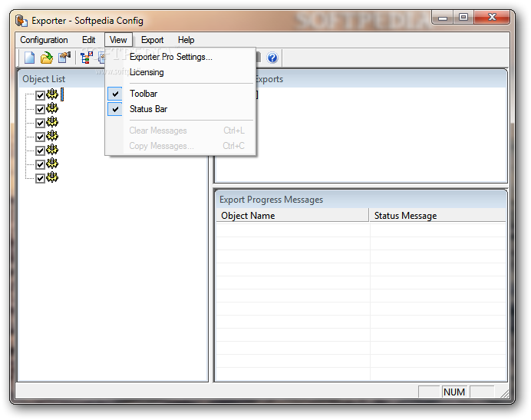Open a configuration with the folder icon
Viewport: 531px width, 420px height.
click(x=47, y=58)
